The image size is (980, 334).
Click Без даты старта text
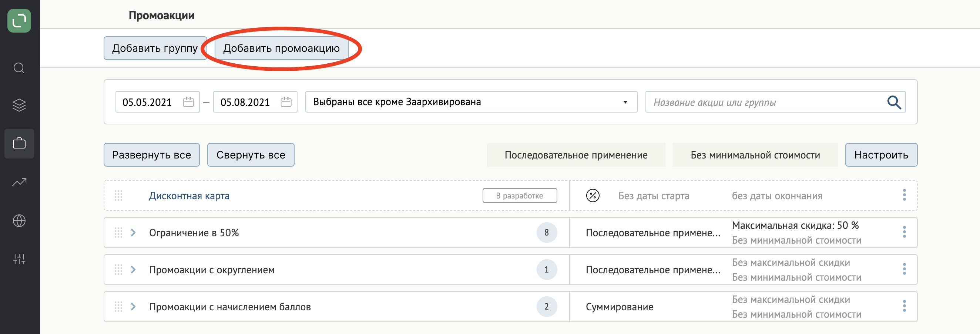(x=654, y=196)
